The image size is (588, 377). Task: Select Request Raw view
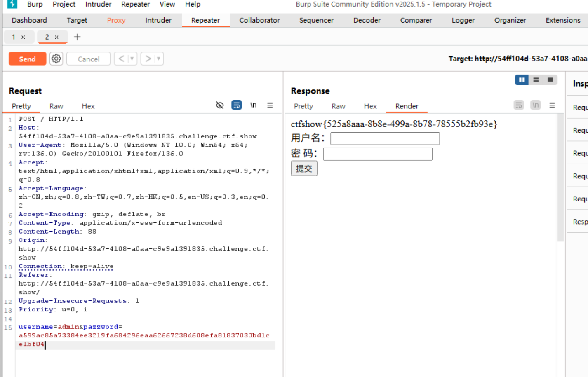click(x=56, y=106)
